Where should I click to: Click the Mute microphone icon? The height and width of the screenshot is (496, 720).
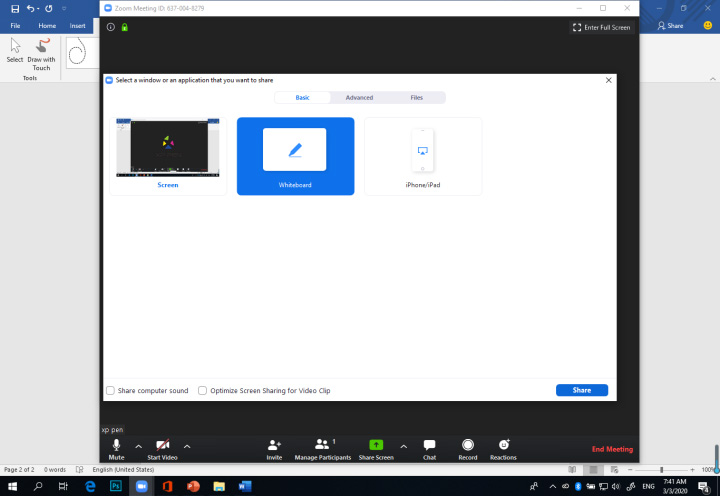[x=116, y=445]
